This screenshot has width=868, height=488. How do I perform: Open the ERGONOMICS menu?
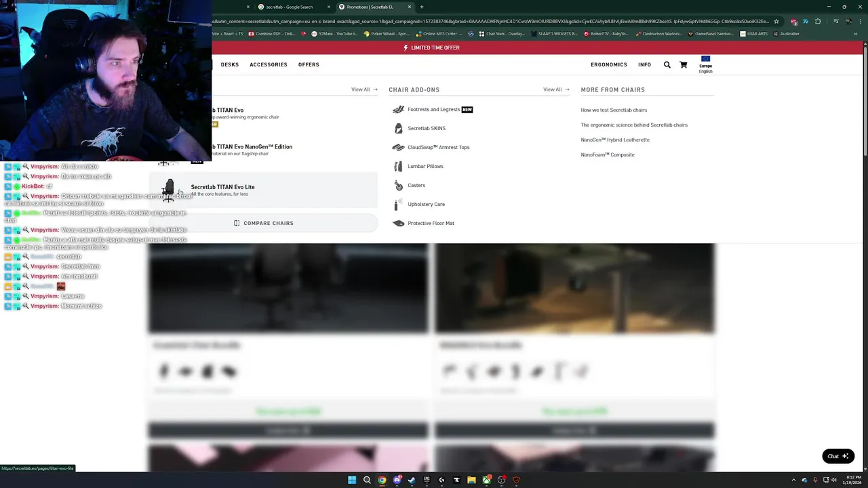click(x=609, y=64)
